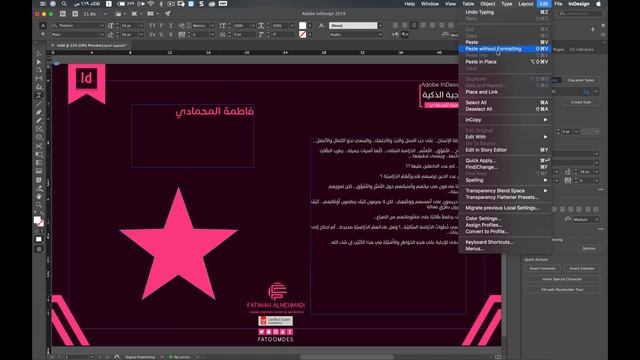Open the font family dropdown

(102, 25)
